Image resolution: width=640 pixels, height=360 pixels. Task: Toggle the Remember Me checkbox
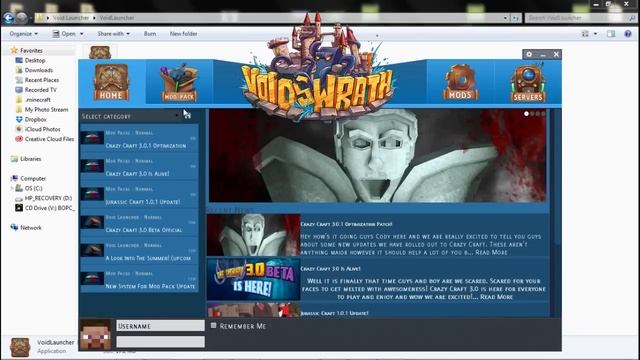[x=213, y=325]
